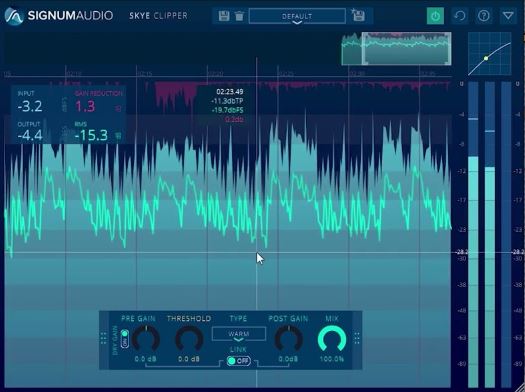Toggle the green plugin power button

click(x=435, y=16)
